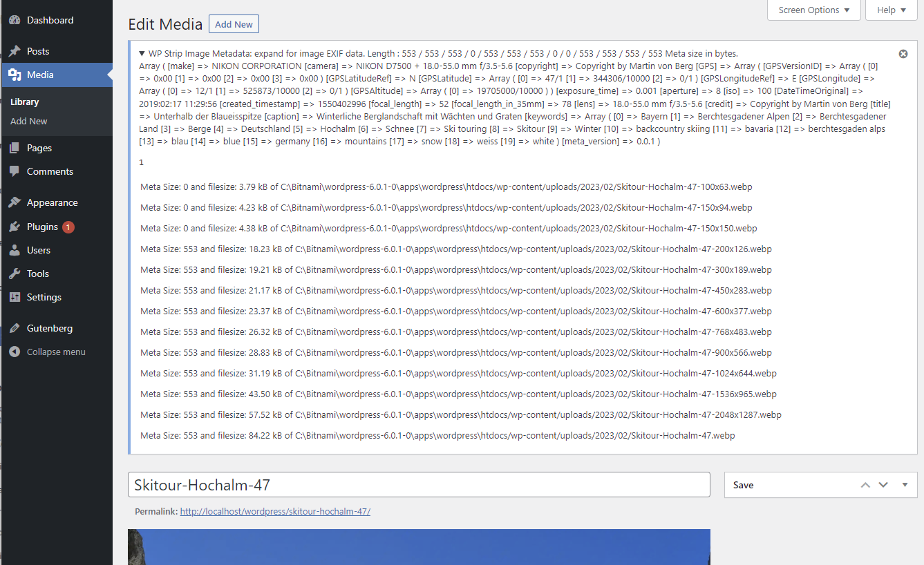Click the Skitour-Hochalm-47-450x283.webp line

[456, 290]
